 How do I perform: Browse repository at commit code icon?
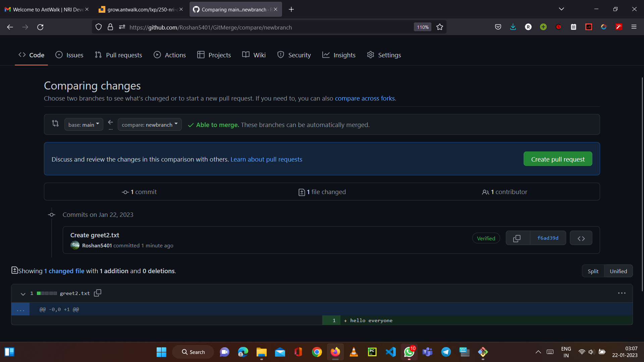pyautogui.click(x=581, y=238)
